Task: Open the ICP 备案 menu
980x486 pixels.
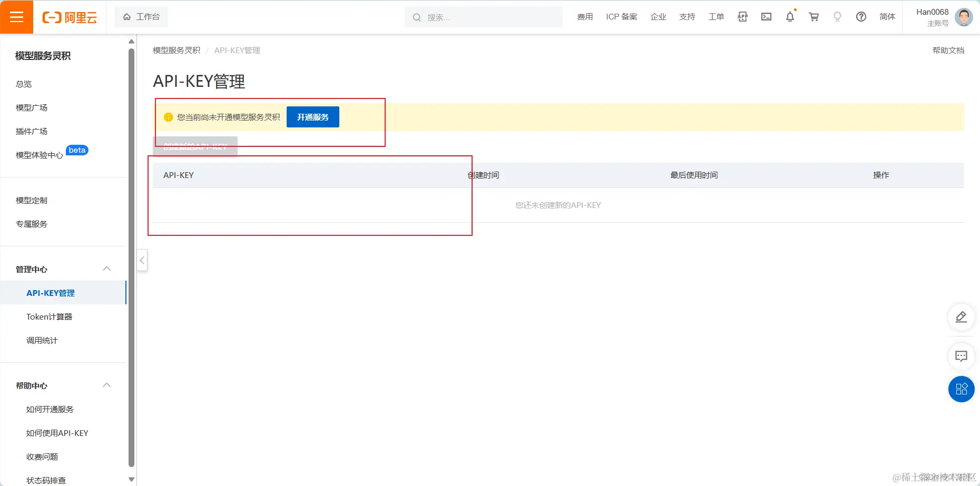Action: [x=622, y=17]
